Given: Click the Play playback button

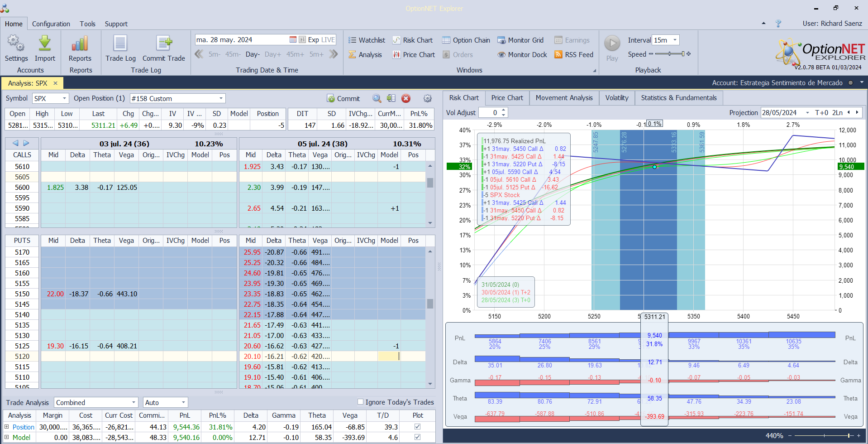Looking at the screenshot, I should pyautogui.click(x=612, y=48).
